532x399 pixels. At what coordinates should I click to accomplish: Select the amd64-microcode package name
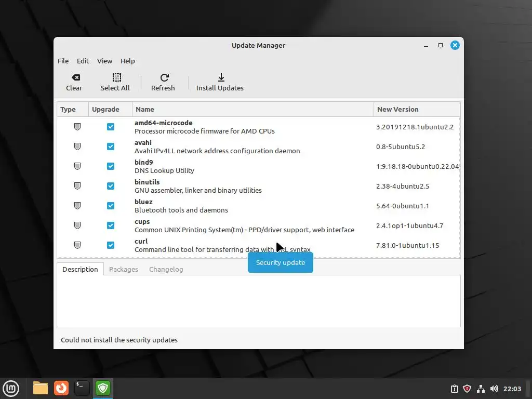pyautogui.click(x=164, y=123)
